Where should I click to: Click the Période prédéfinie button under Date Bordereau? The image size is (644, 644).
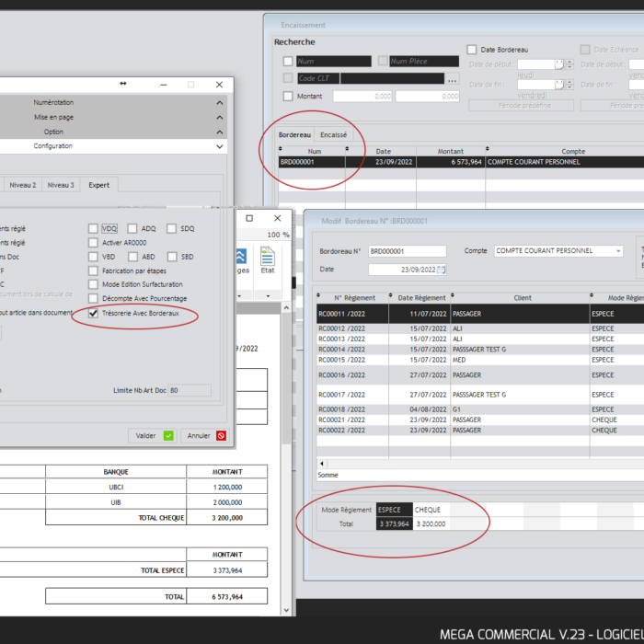[522, 106]
